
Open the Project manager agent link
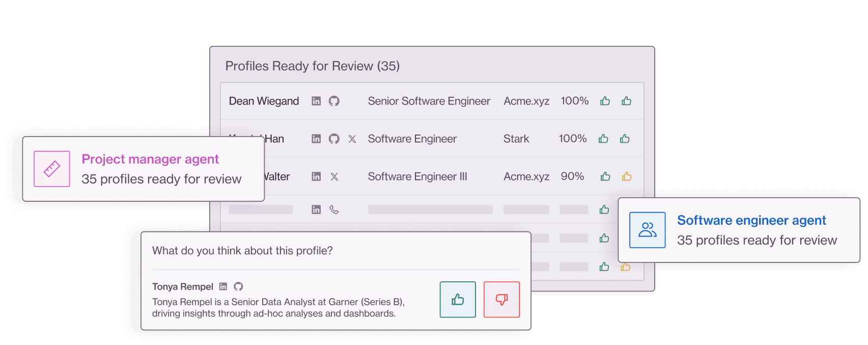[x=150, y=160]
